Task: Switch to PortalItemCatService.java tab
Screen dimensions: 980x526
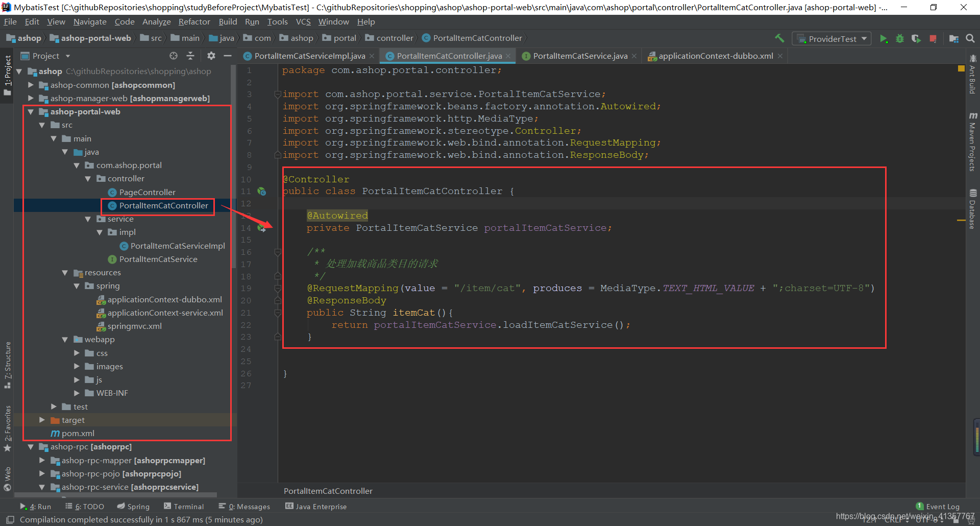Action: coord(580,56)
